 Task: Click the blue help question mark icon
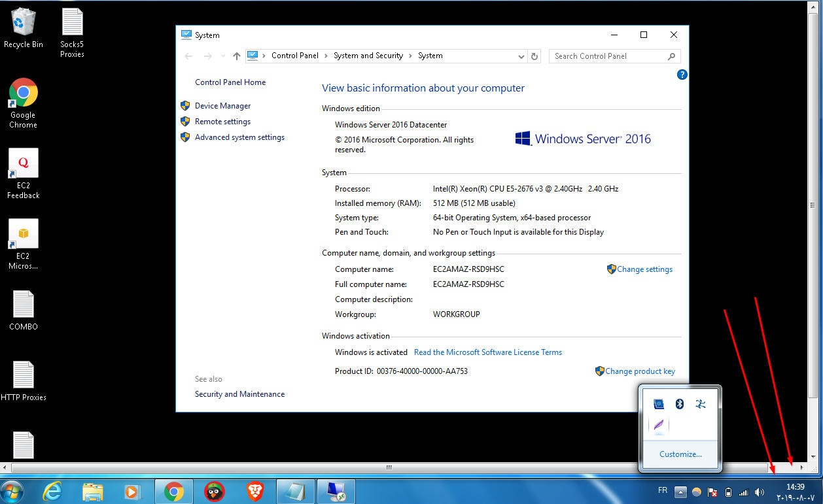[682, 75]
